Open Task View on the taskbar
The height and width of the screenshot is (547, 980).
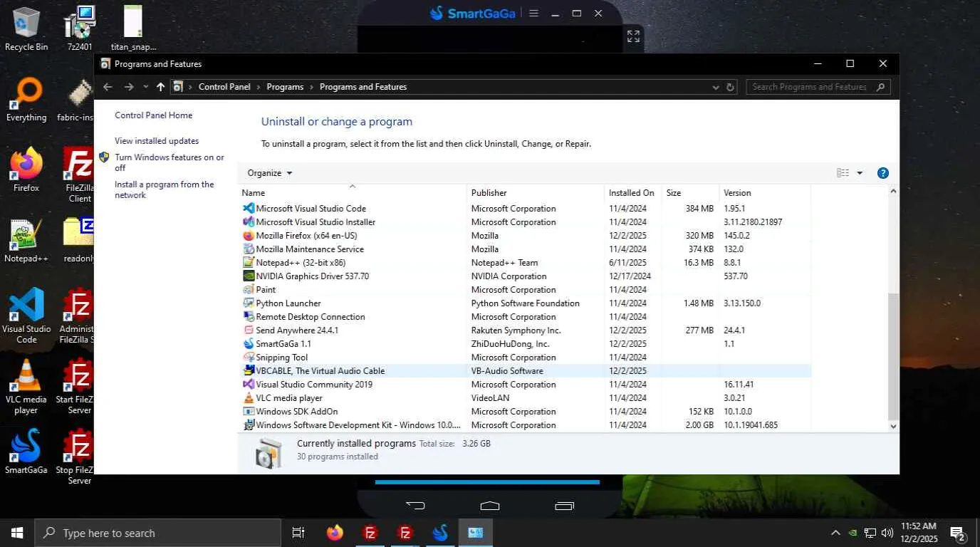tap(298, 533)
